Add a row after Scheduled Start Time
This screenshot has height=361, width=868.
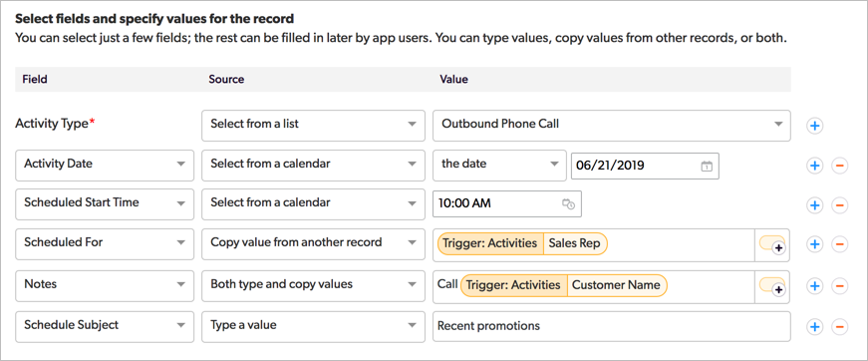point(814,205)
